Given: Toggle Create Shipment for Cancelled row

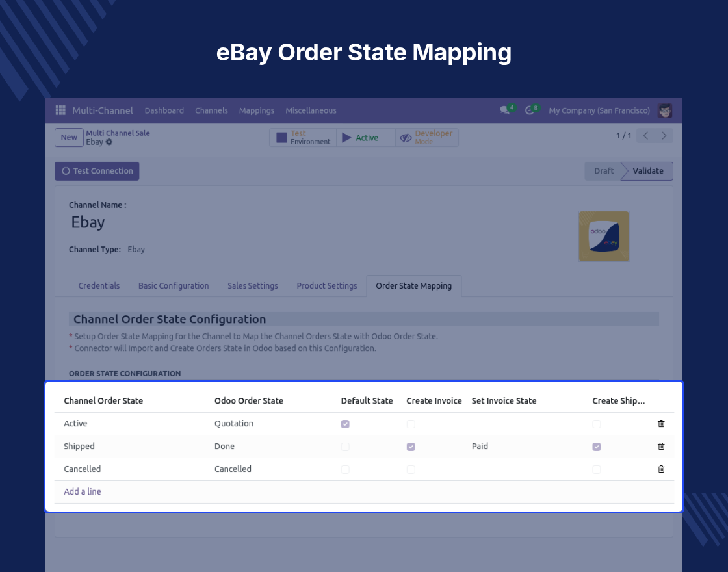Looking at the screenshot, I should (597, 469).
